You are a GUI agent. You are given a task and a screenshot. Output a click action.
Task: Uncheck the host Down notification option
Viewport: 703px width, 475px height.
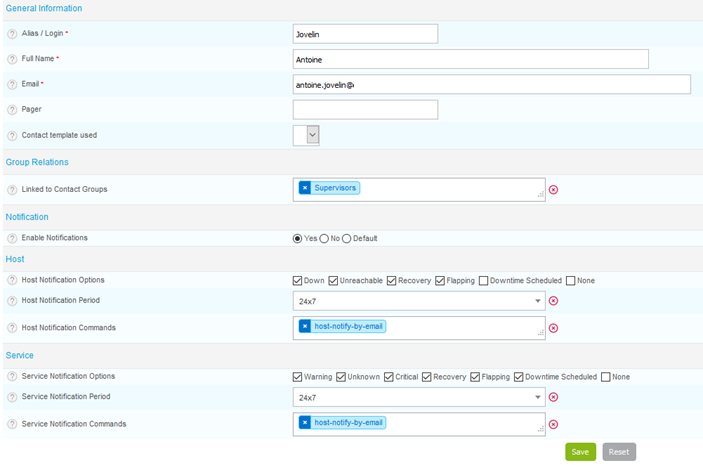click(x=298, y=281)
